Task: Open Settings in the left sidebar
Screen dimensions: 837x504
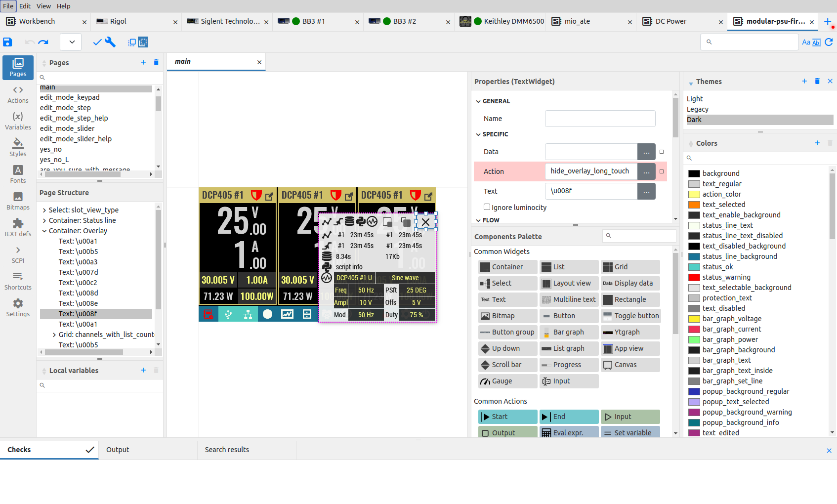Action: [x=18, y=307]
